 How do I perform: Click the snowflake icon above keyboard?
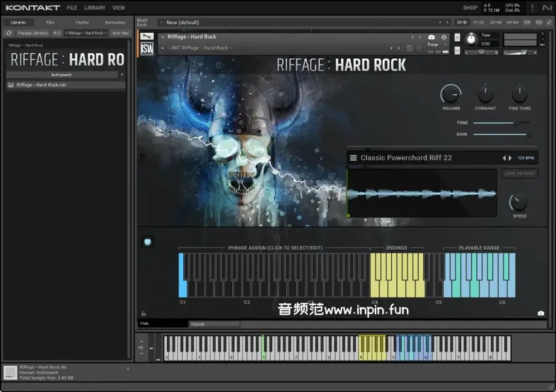coord(148,242)
